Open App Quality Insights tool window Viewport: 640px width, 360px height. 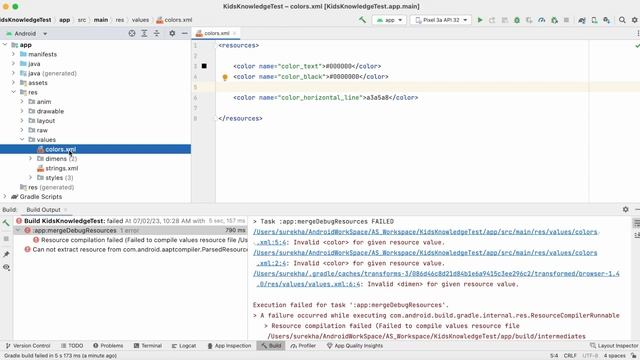point(355,346)
